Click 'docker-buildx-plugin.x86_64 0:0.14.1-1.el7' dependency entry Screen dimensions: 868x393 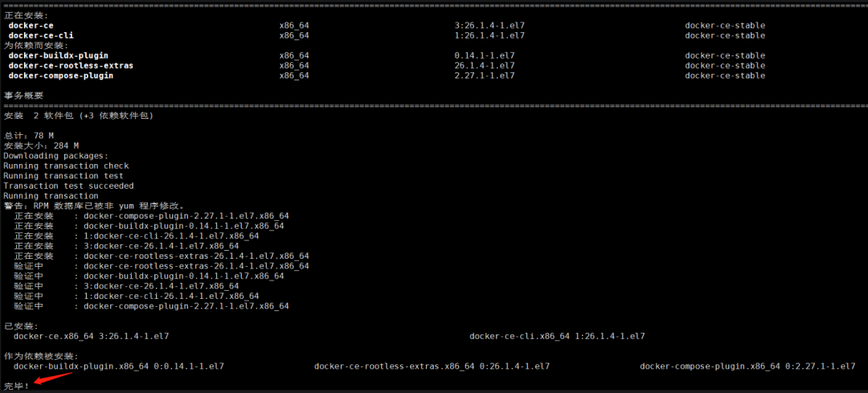[x=118, y=366]
